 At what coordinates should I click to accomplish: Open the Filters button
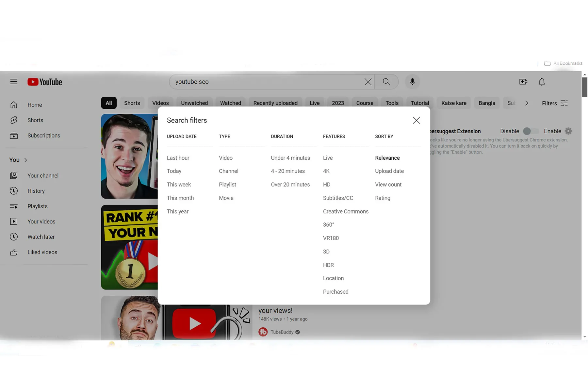click(x=555, y=103)
